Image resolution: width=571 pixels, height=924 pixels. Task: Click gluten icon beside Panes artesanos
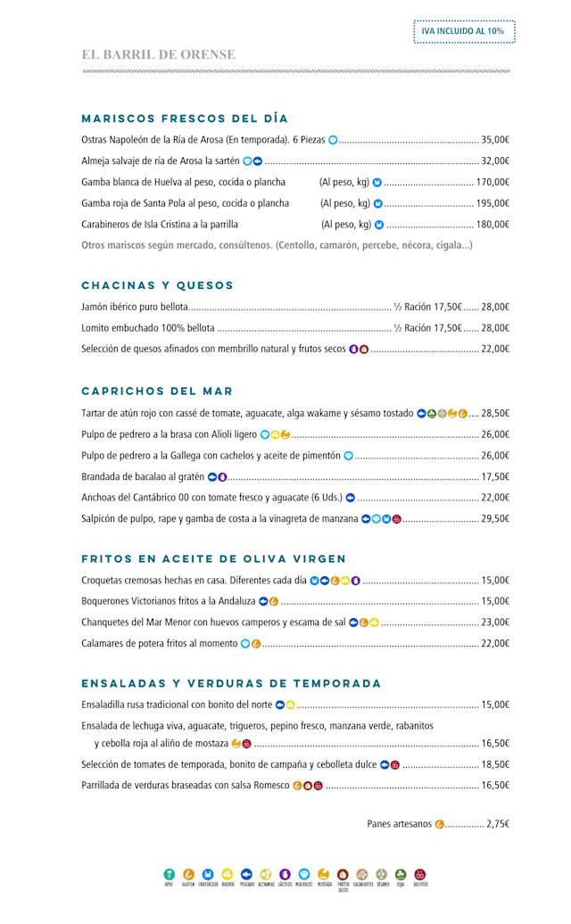(439, 824)
